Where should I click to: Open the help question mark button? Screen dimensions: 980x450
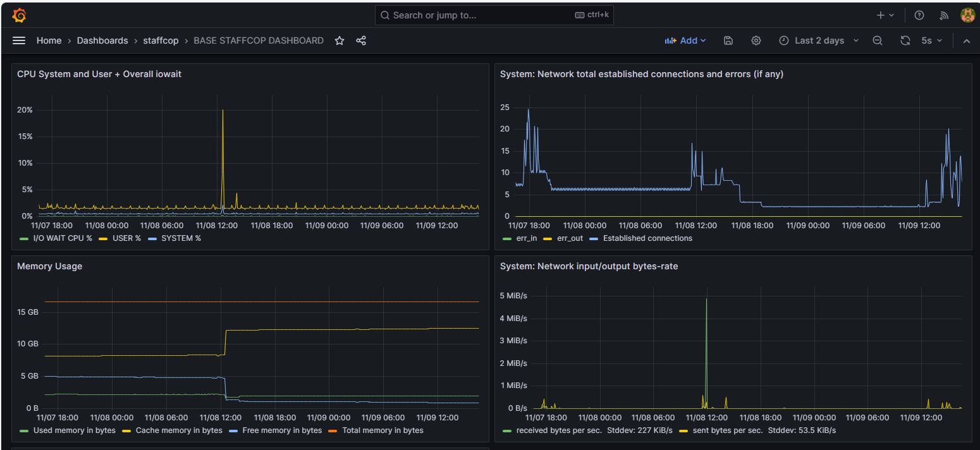(x=919, y=15)
